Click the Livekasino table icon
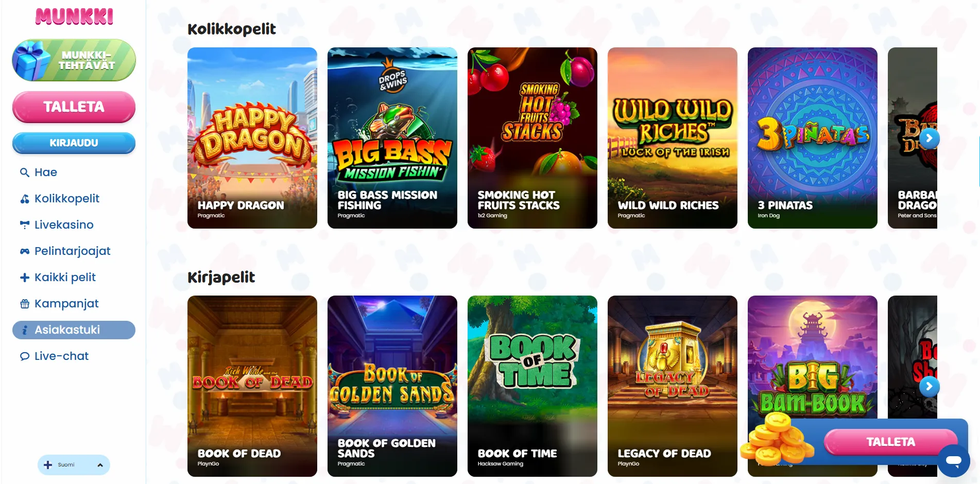 click(24, 224)
